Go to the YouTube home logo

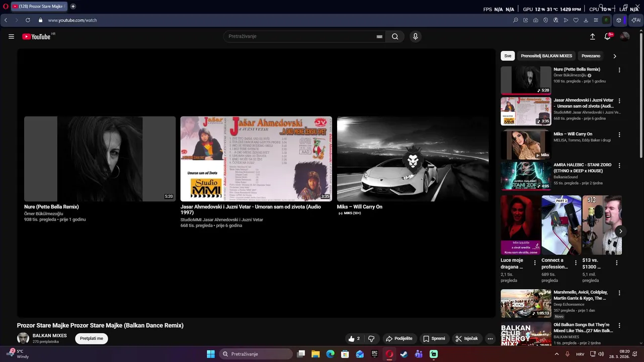(36, 36)
